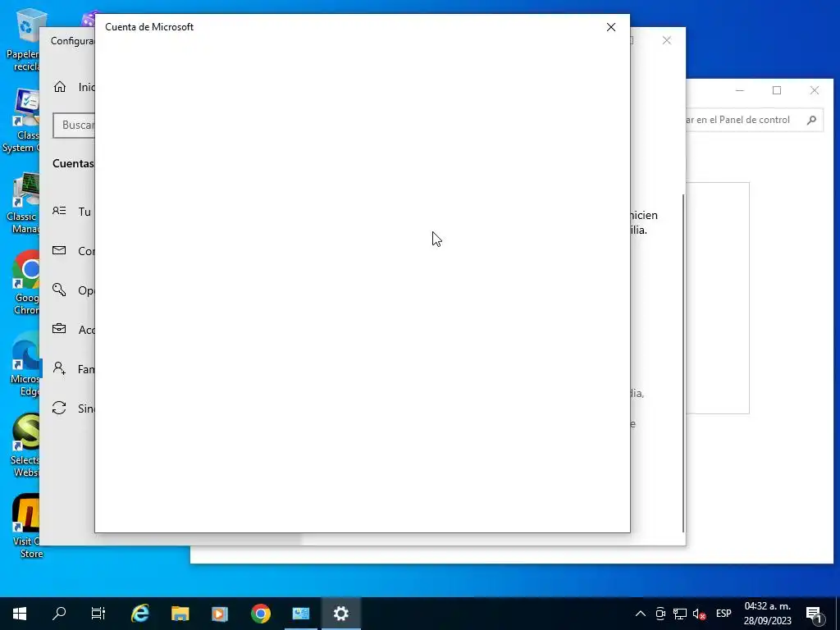Open the email accounts envelope icon
Screen dimensions: 840x630
(x=59, y=250)
